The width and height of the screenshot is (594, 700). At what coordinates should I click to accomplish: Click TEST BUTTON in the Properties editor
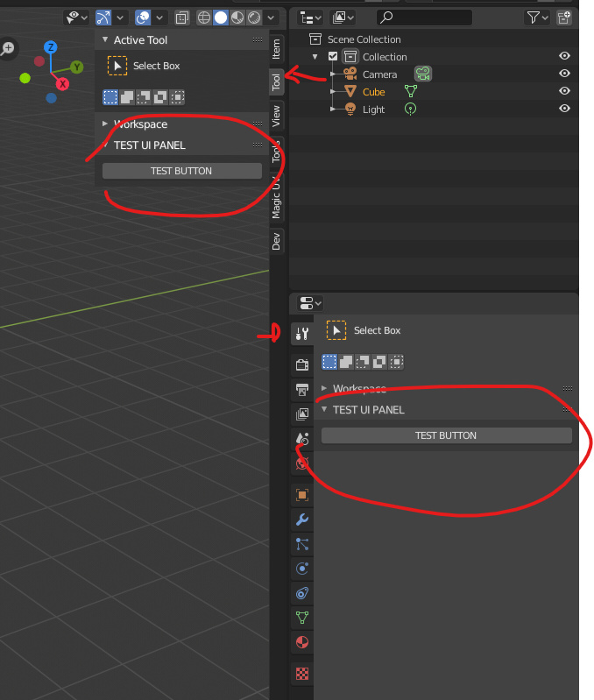click(446, 435)
